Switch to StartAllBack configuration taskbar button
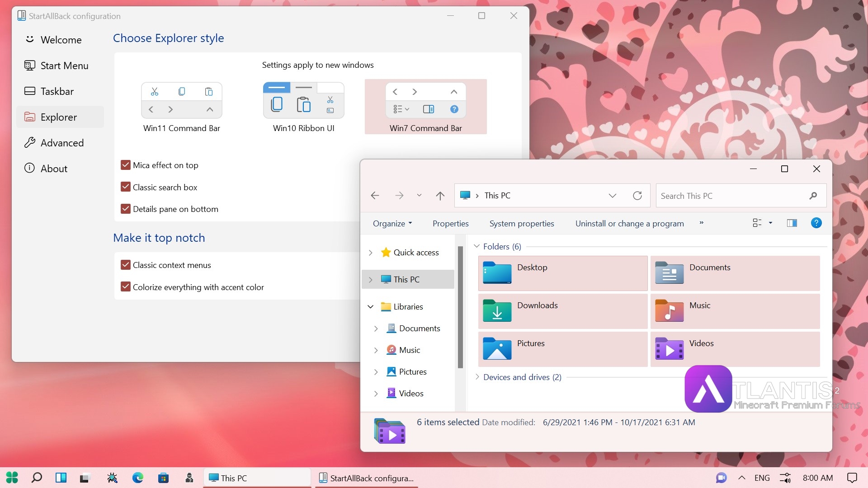The height and width of the screenshot is (488, 868). pyautogui.click(x=366, y=478)
